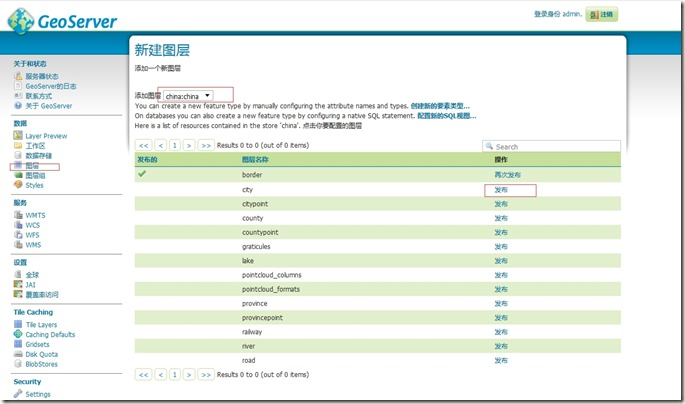
Task: Click the contact information icon
Action: coord(18,96)
